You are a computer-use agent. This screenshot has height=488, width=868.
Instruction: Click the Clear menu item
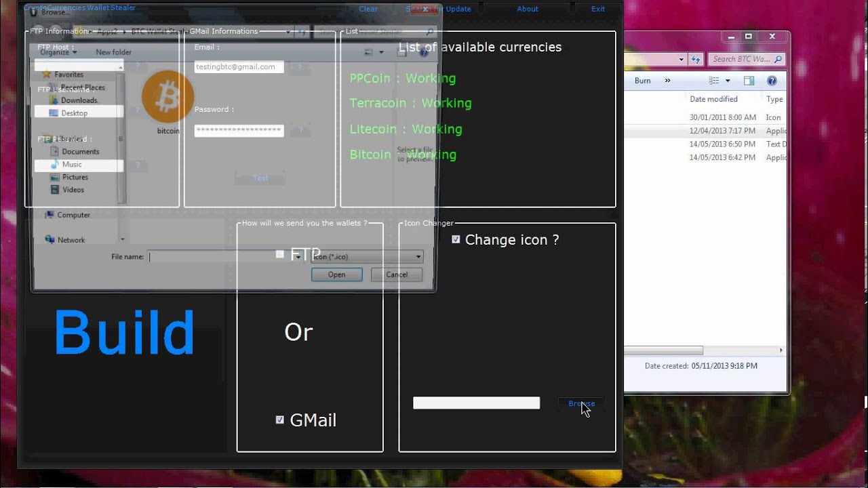368,9
